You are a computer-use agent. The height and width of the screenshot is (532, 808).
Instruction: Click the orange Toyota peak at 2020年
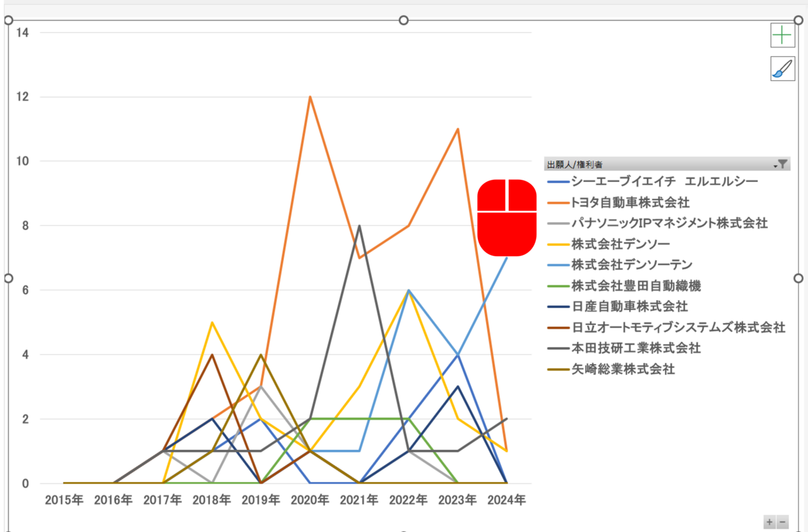pyautogui.click(x=310, y=97)
